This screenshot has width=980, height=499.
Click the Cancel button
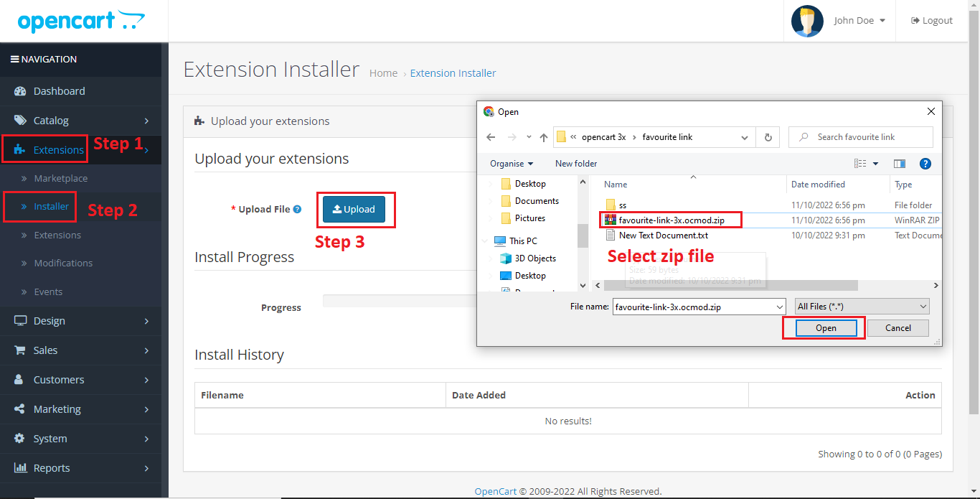pyautogui.click(x=898, y=328)
